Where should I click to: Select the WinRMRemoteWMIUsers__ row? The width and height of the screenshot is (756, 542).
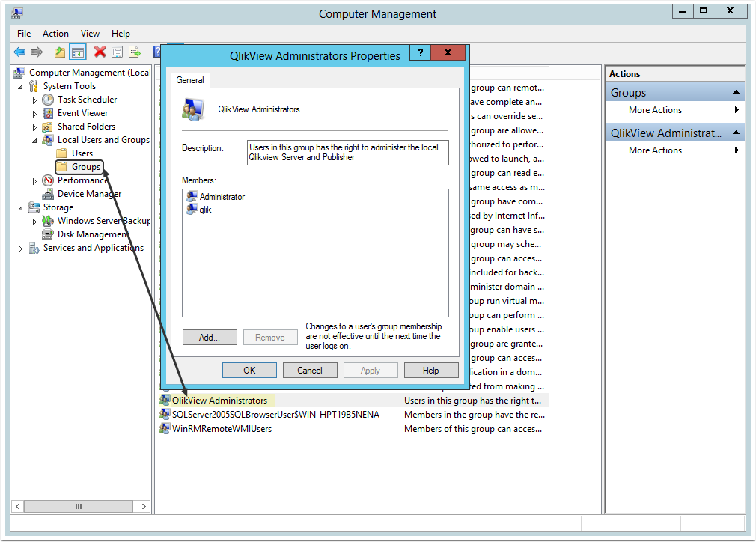coord(354,429)
